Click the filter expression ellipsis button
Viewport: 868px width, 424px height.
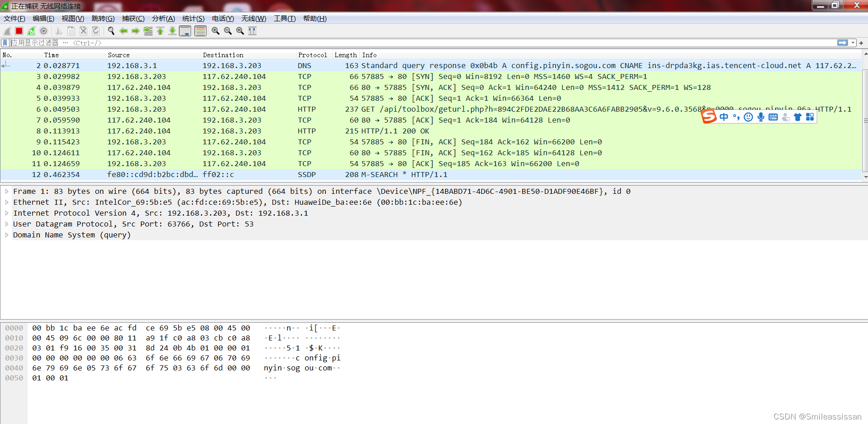pos(65,43)
